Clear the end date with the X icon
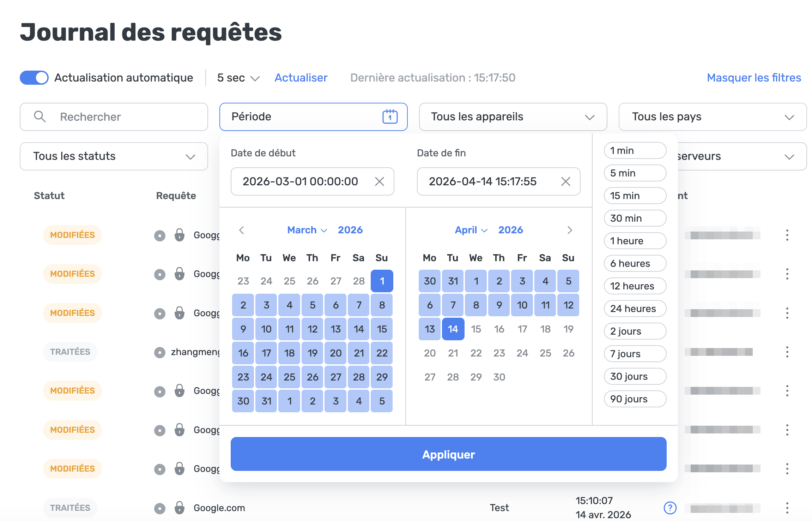Screen dimensions: 812x521 pyautogui.click(x=566, y=181)
